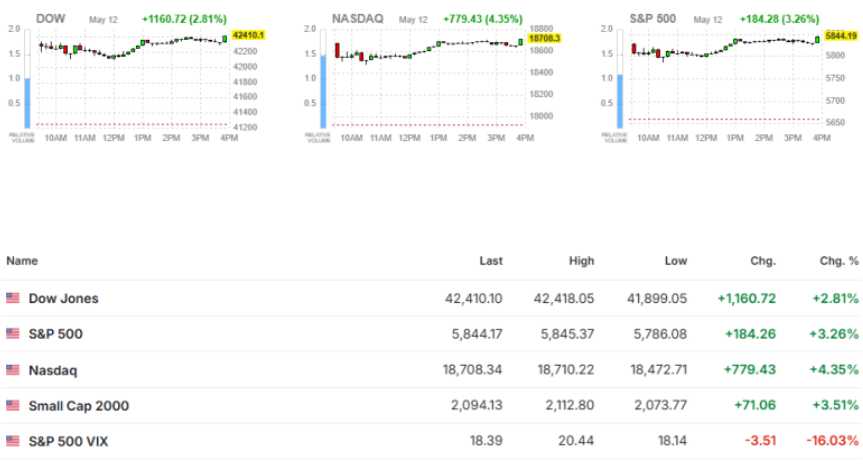
Task: Click S&P 500 low value 5,786.08
Action: (x=660, y=334)
